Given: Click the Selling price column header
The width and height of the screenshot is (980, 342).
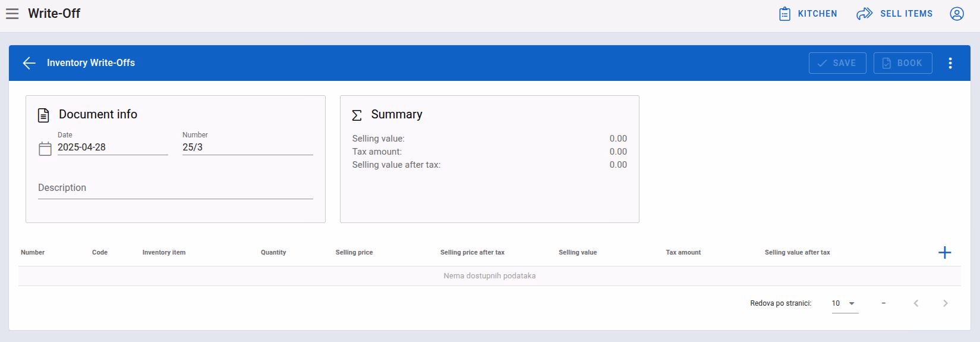Looking at the screenshot, I should pyautogui.click(x=354, y=253).
